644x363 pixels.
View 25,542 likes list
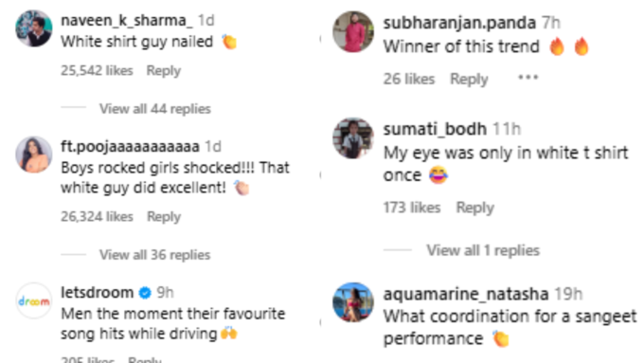(97, 70)
